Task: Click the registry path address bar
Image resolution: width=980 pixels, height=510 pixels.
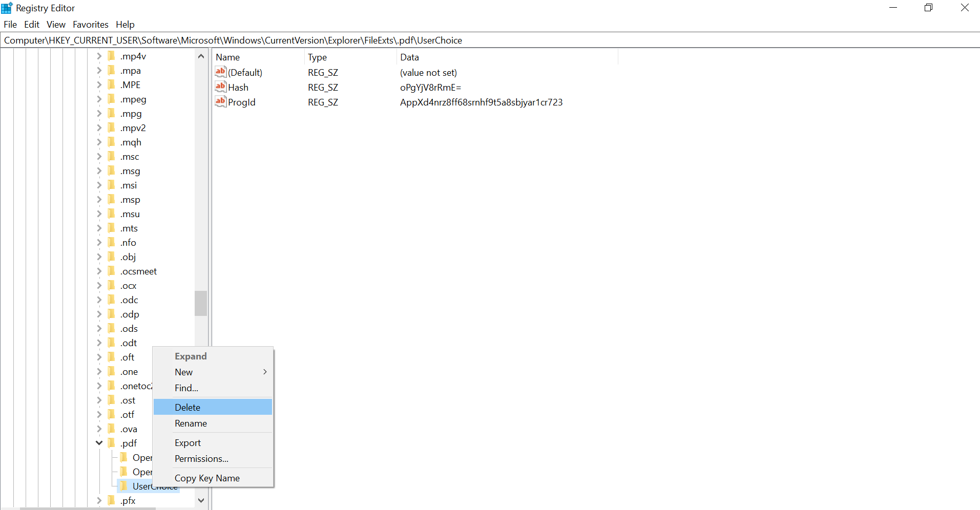Action: [490, 40]
